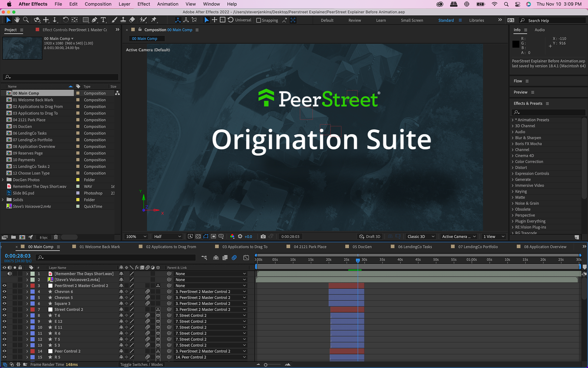Hide the Square 3 layer
This screenshot has height=368, width=588.
[x=4, y=304]
